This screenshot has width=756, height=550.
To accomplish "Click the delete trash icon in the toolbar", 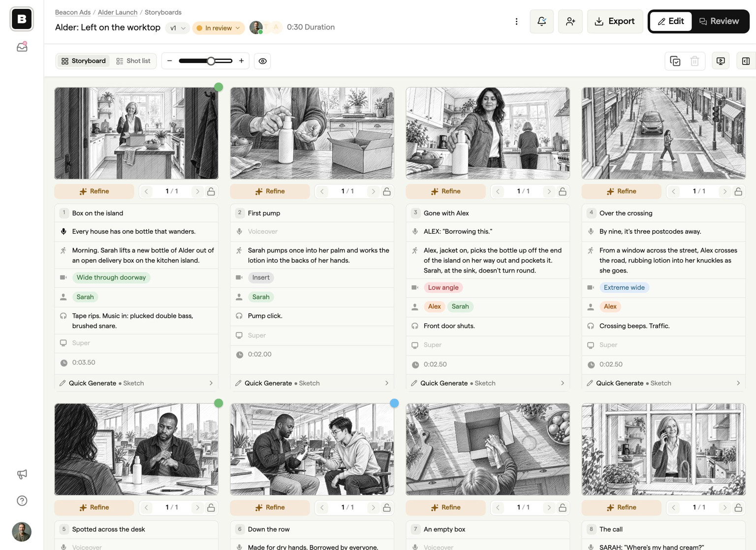I will click(695, 61).
